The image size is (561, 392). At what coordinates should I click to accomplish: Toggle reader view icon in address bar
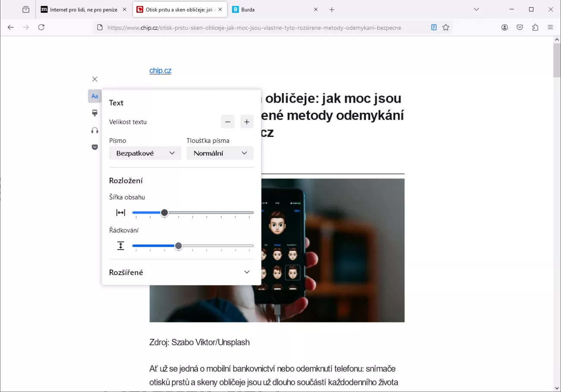click(434, 27)
